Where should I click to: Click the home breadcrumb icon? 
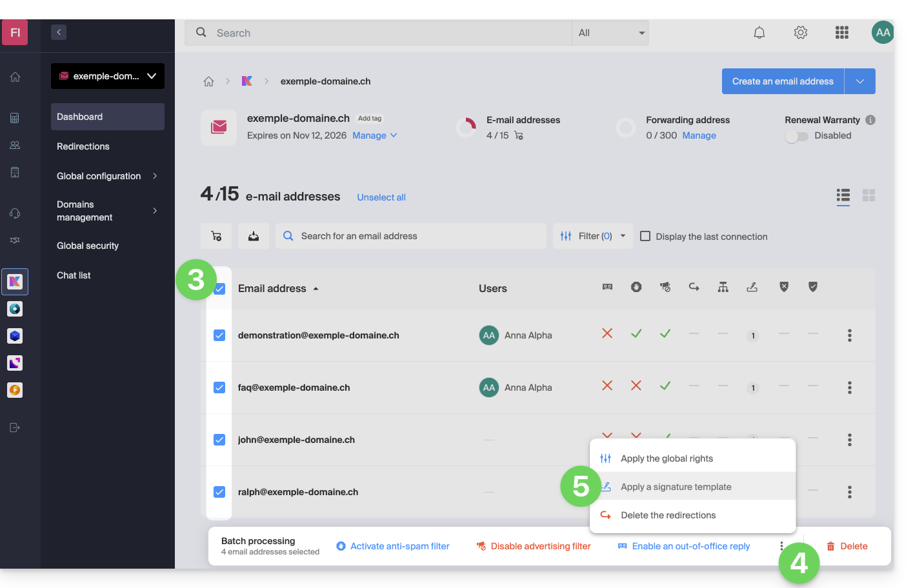click(208, 81)
